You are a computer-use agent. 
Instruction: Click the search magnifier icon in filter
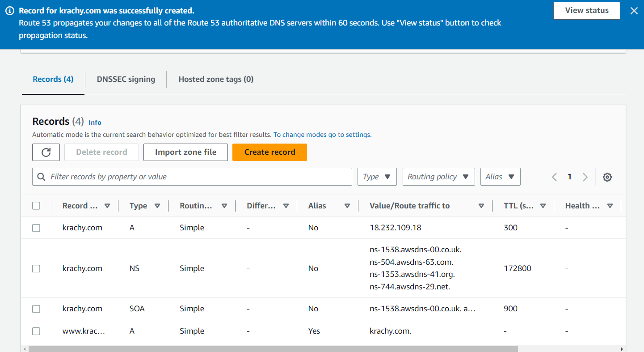[42, 177]
